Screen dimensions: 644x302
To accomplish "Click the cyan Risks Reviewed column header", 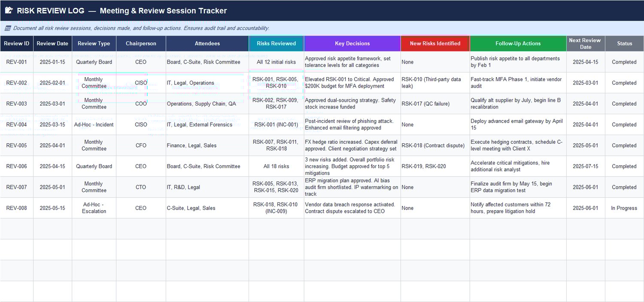I will (x=276, y=43).
